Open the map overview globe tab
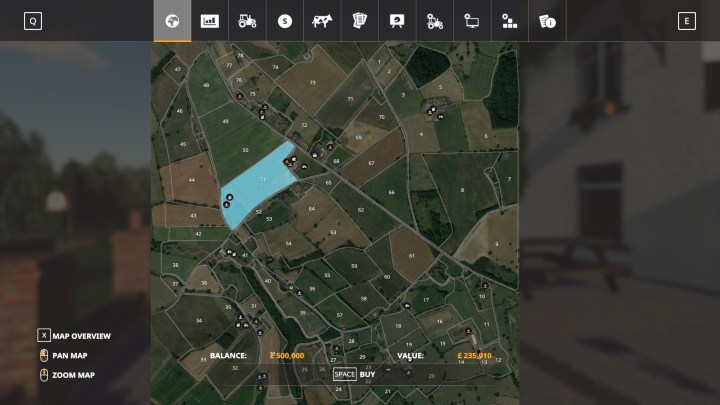720x405 pixels. (x=172, y=21)
